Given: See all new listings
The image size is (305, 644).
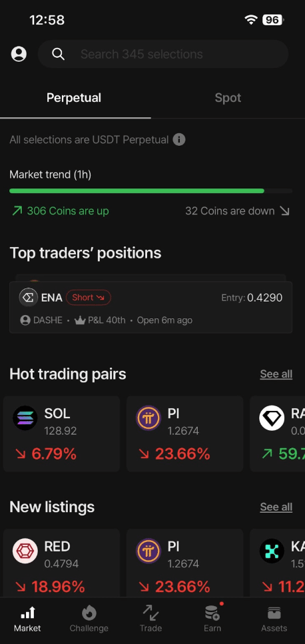Looking at the screenshot, I should (x=276, y=507).
